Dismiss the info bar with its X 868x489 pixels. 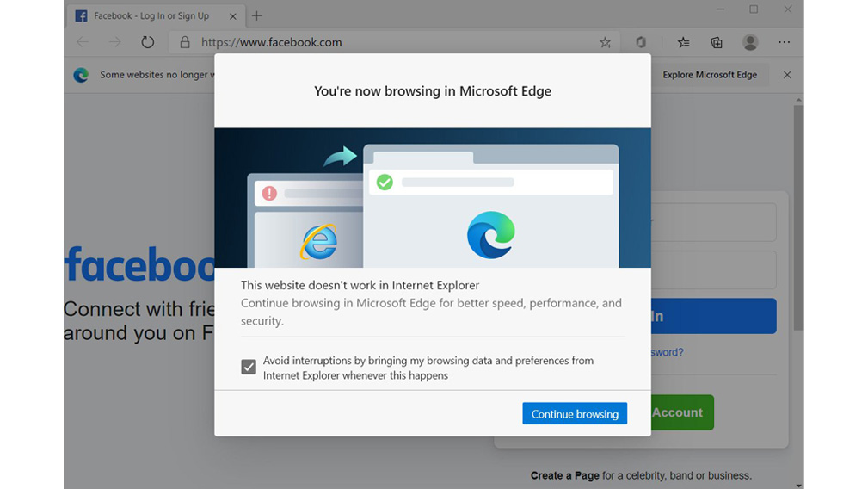[x=787, y=75]
